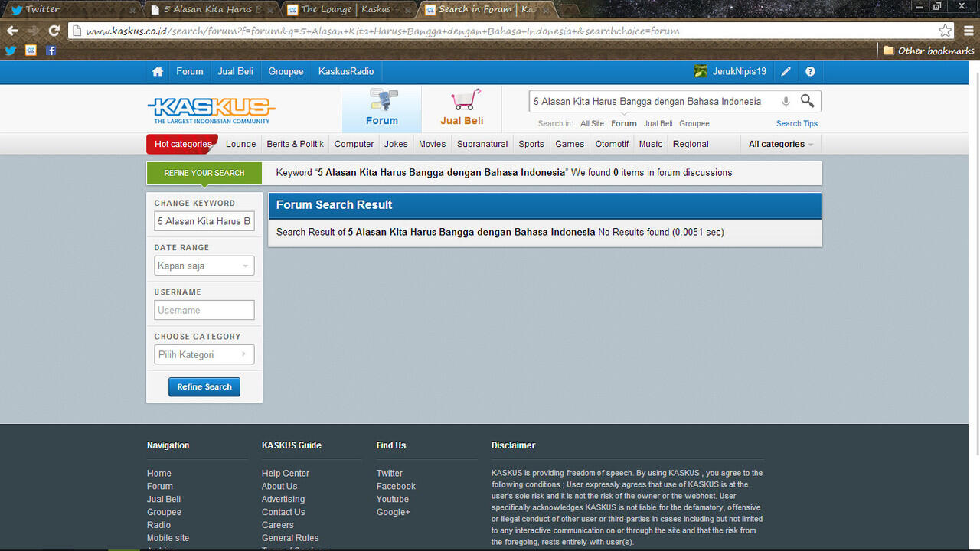Open the Date Range 'Kapan saja' dropdown

pos(204,266)
